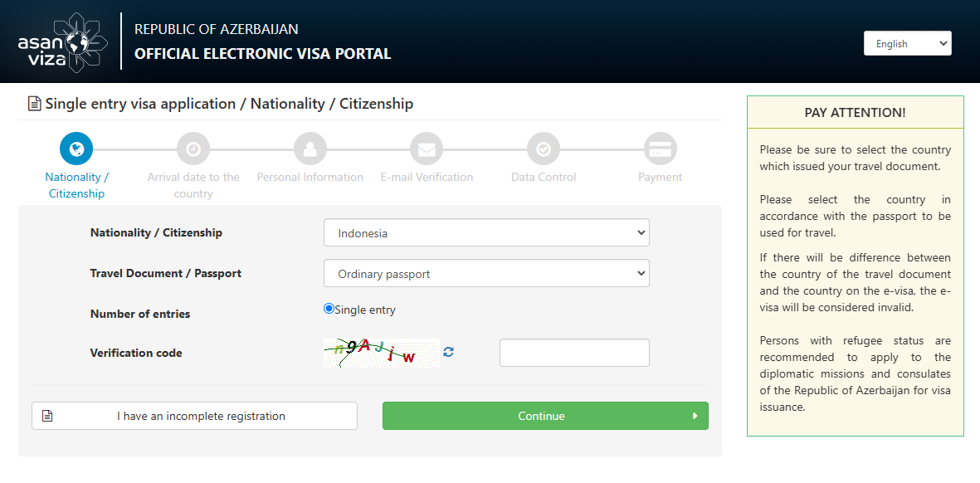Click the Payment step label
This screenshot has height=483, width=980.
click(x=660, y=178)
